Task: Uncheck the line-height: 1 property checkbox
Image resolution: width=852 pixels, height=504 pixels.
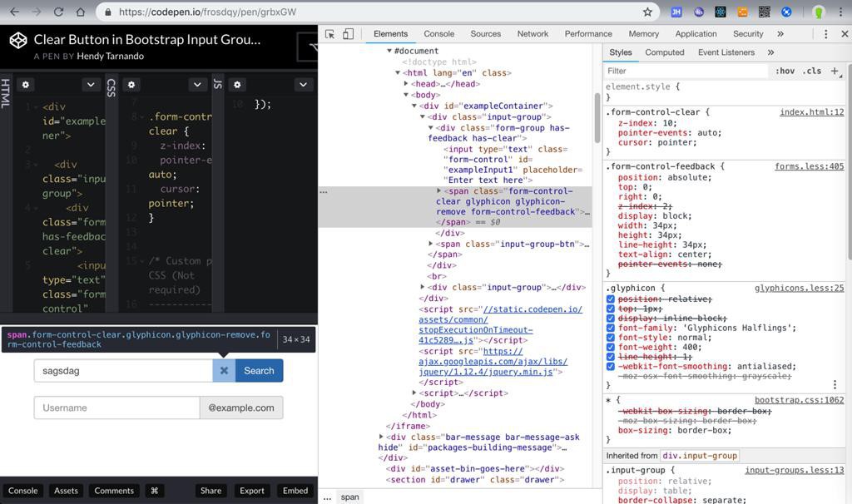Action: (x=610, y=357)
